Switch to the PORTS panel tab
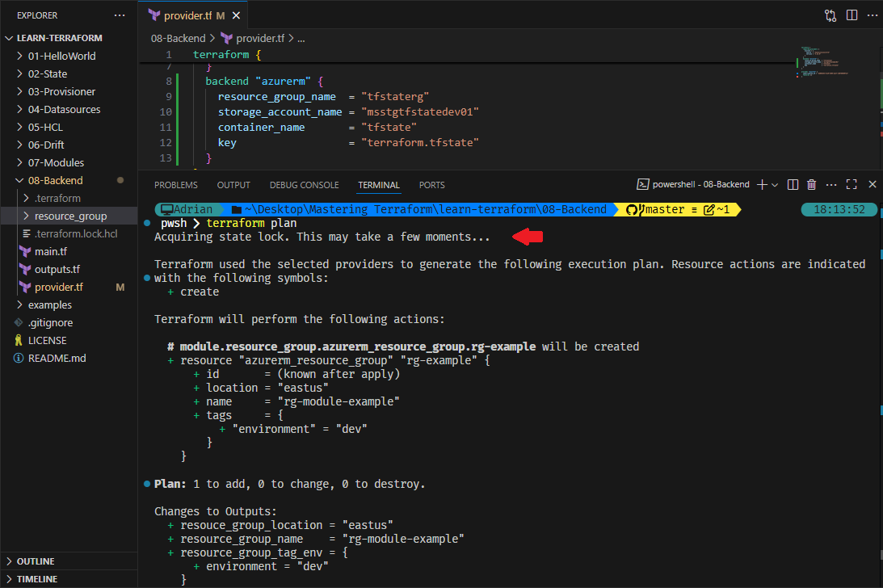Image resolution: width=883 pixels, height=588 pixels. [x=432, y=185]
